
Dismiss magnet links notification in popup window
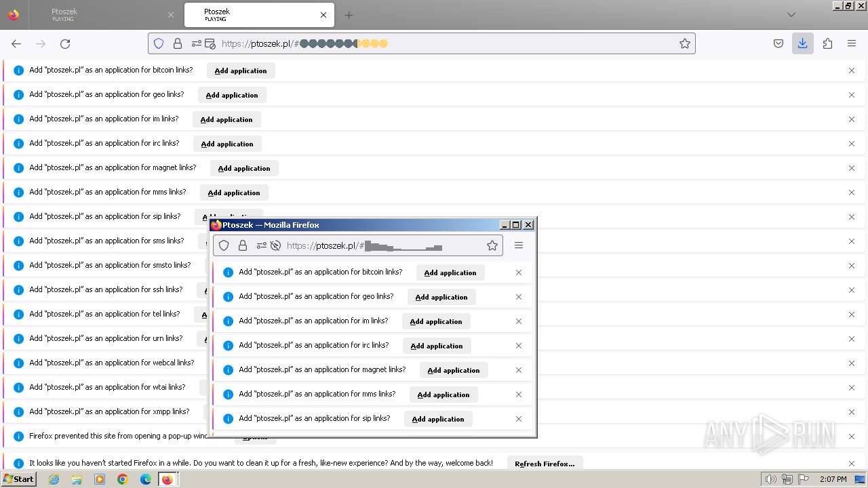[x=519, y=370]
